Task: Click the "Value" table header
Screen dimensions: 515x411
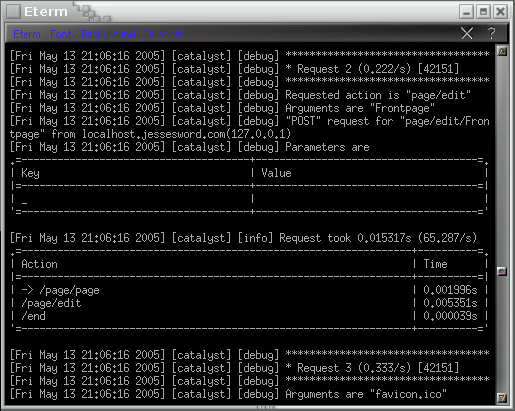Action: pyautogui.click(x=276, y=173)
